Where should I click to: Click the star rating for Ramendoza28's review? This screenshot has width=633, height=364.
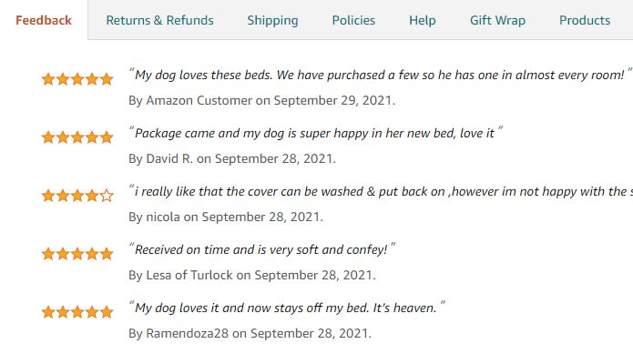coord(77,312)
